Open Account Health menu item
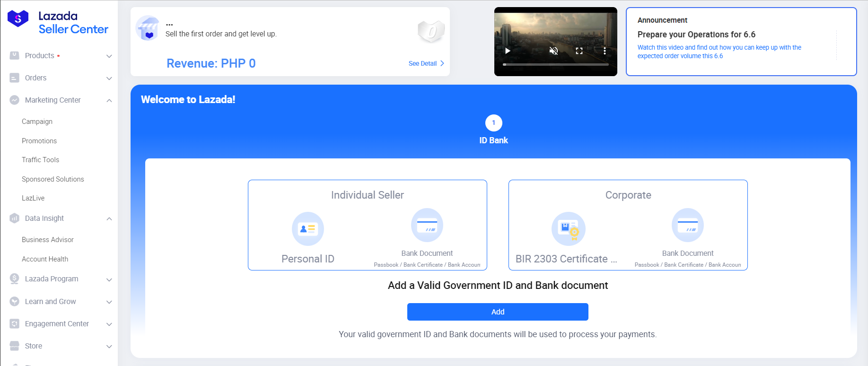The width and height of the screenshot is (868, 366). click(45, 259)
